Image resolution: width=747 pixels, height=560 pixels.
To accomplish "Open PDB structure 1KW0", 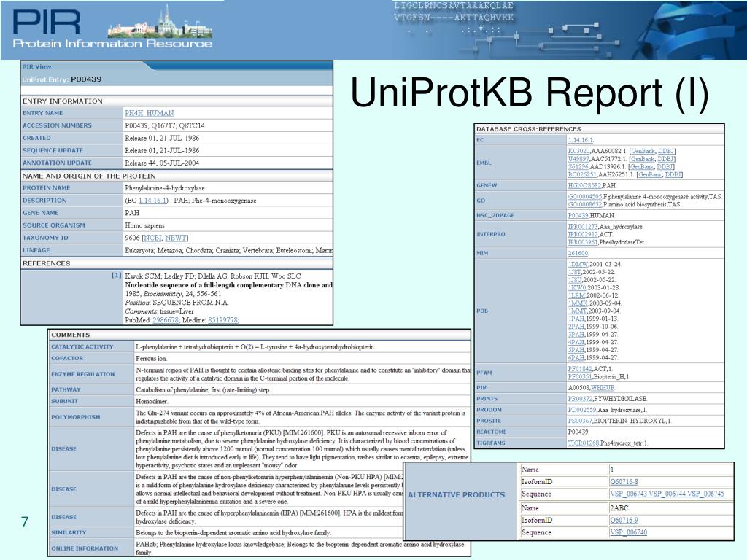I will point(577,287).
